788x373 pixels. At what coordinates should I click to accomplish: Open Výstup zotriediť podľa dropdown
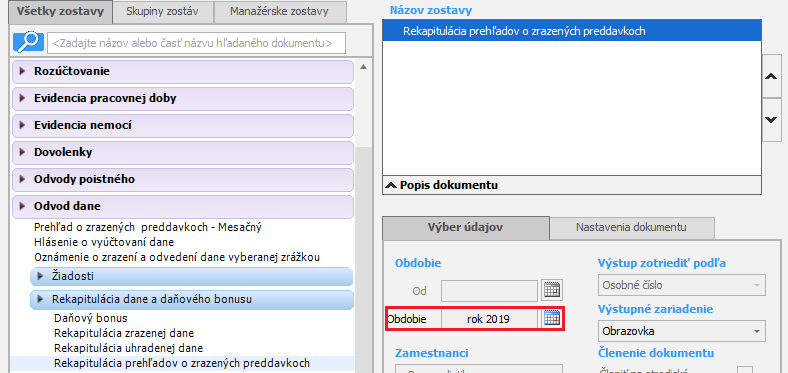coord(682,286)
